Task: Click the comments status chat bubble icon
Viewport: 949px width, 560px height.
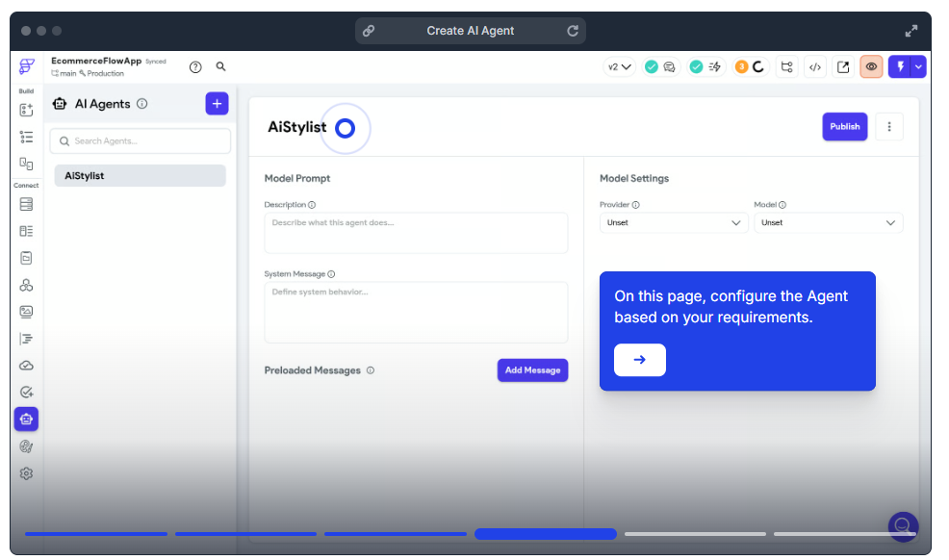Action: 669,67
